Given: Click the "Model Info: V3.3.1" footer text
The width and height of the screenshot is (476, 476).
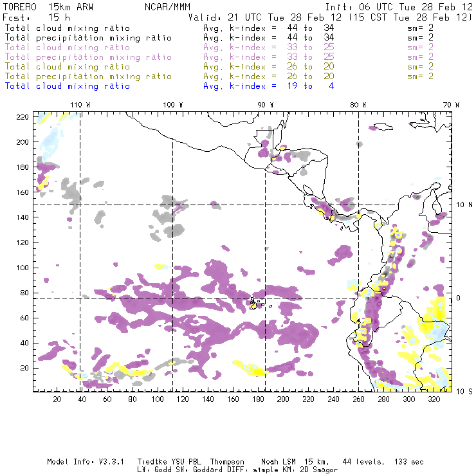Looking at the screenshot, I should tap(86, 462).
